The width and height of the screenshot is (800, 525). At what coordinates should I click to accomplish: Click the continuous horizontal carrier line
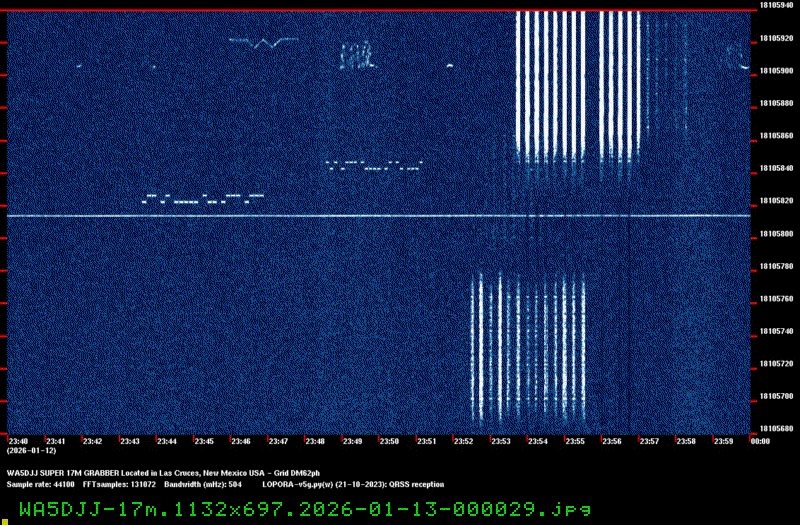pos(379,216)
